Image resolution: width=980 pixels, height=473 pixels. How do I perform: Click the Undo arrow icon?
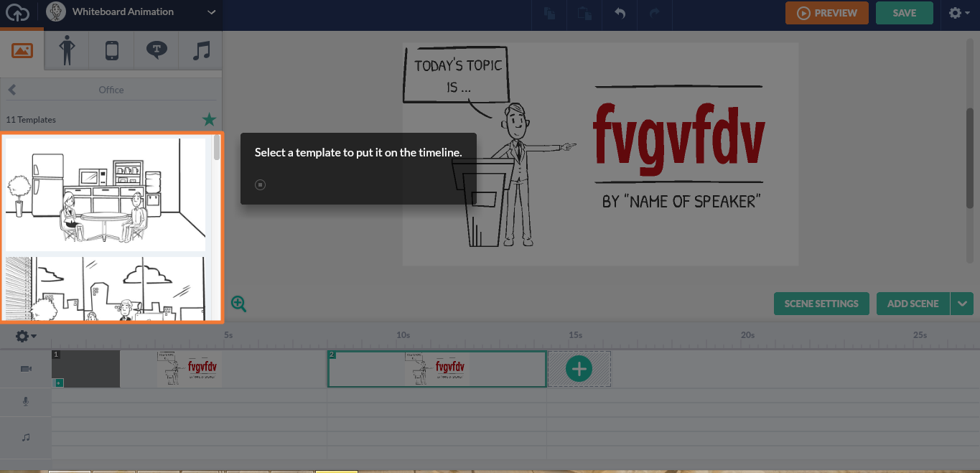[620, 13]
